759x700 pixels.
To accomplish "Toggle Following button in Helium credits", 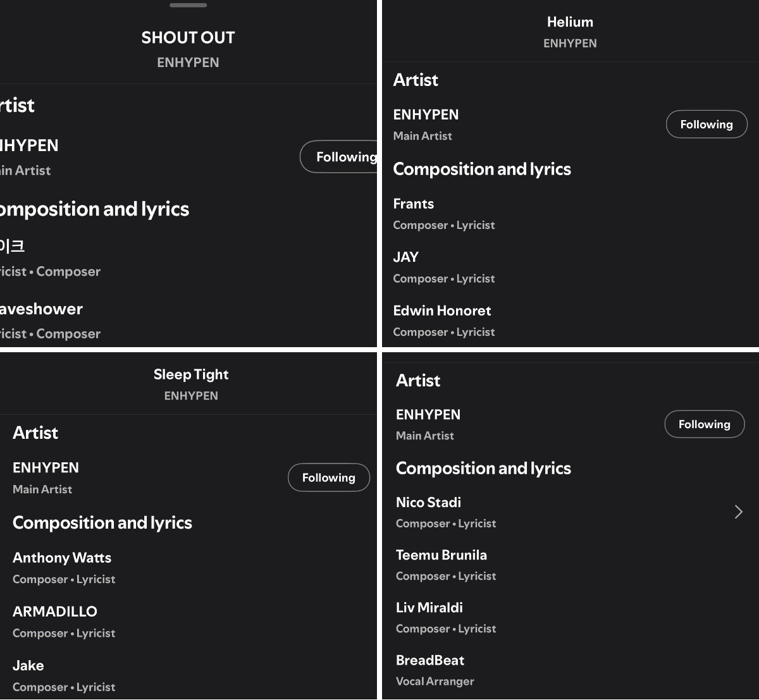I will pos(707,125).
